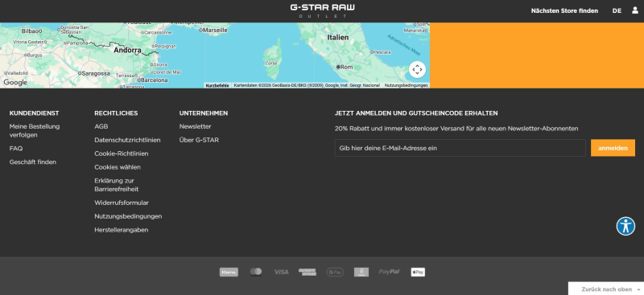Click the G-STAR RAW Outlet logo
644x295 pixels.
click(x=322, y=11)
